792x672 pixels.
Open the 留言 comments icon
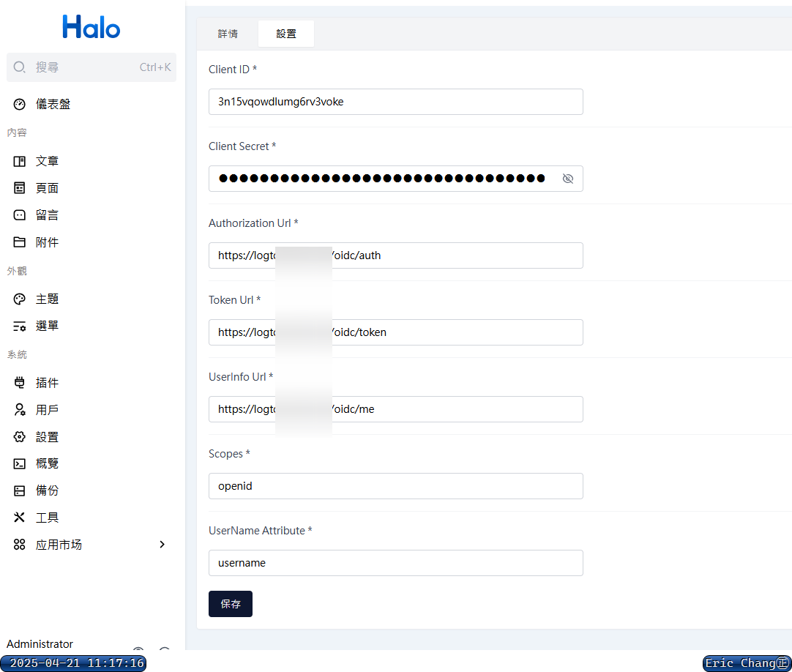pos(20,215)
